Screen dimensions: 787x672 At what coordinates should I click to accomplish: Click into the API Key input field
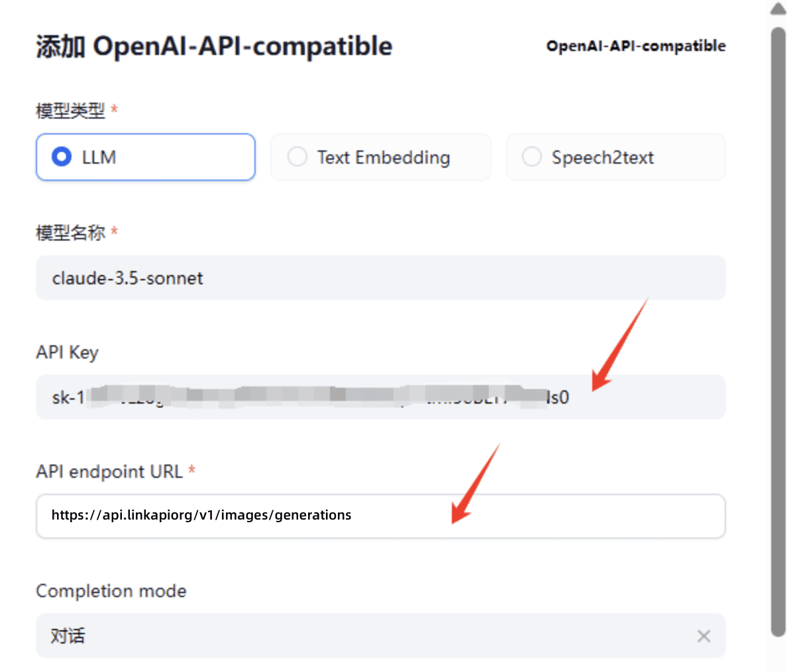coord(380,397)
